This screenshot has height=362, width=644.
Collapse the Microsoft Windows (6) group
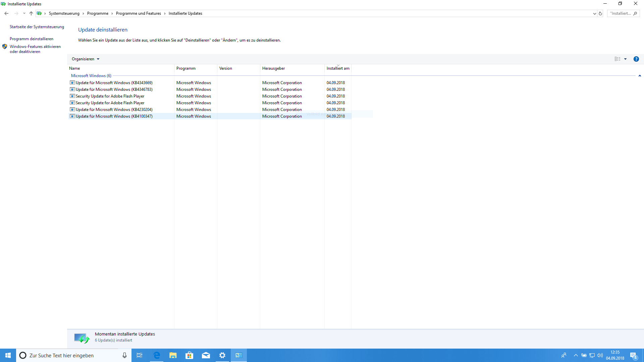pos(640,76)
